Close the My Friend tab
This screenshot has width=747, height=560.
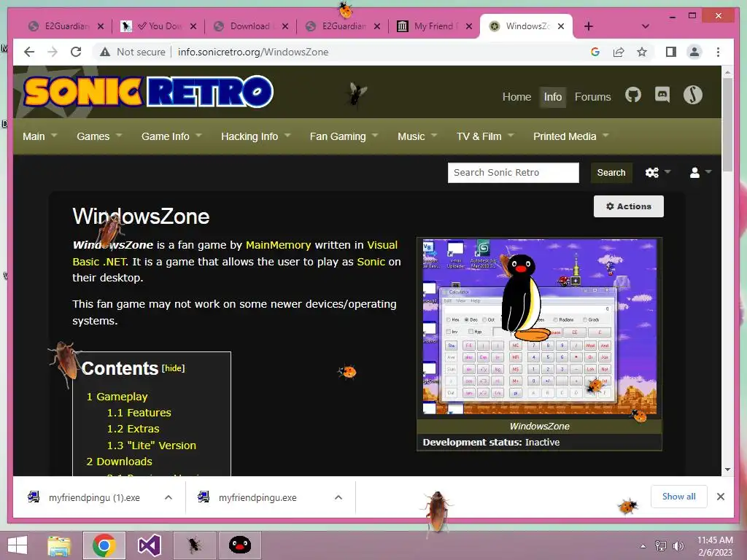(469, 26)
